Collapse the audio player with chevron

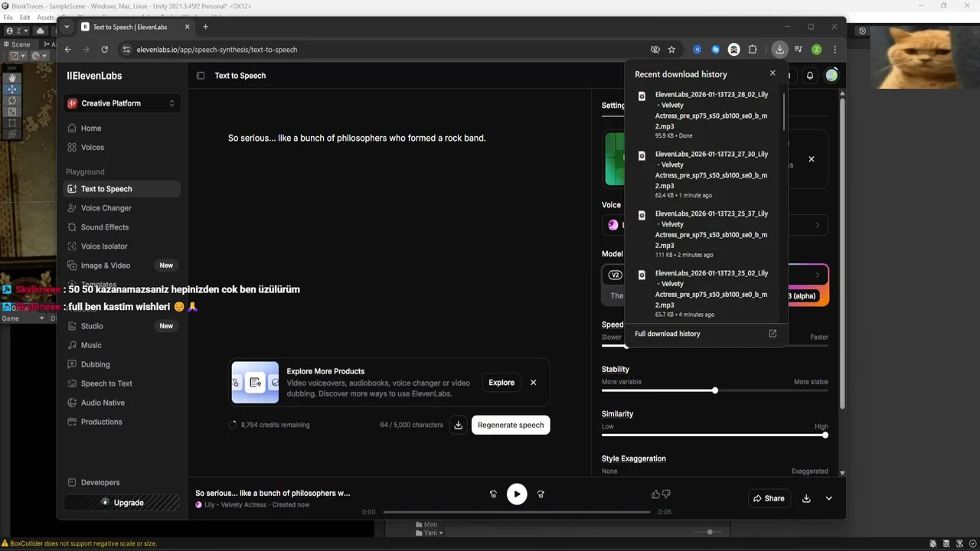click(828, 498)
